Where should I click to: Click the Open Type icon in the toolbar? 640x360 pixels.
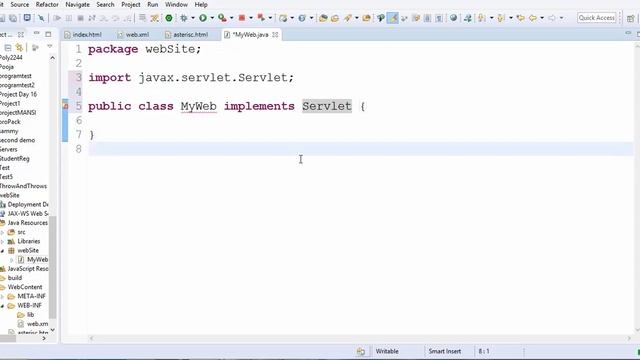point(323,18)
